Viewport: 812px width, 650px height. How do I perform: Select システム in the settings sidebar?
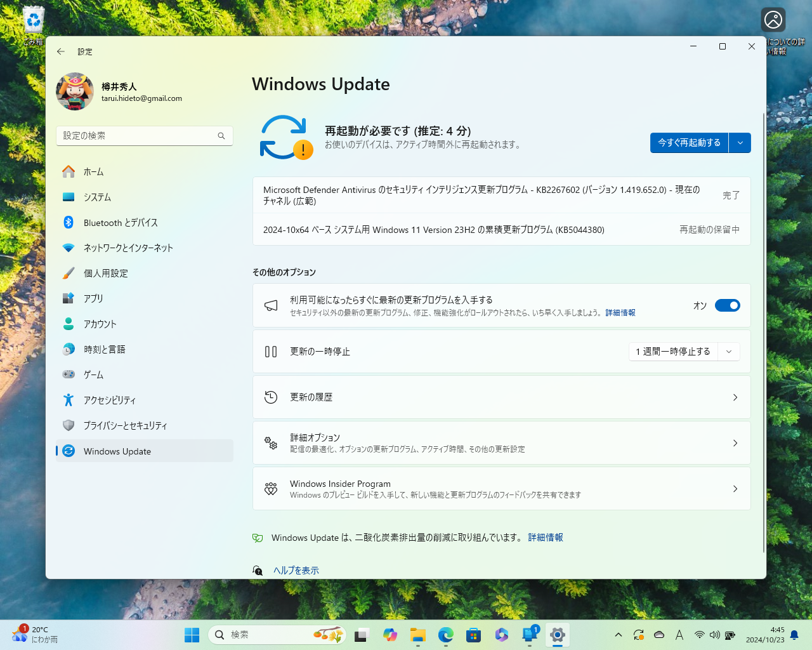145,197
